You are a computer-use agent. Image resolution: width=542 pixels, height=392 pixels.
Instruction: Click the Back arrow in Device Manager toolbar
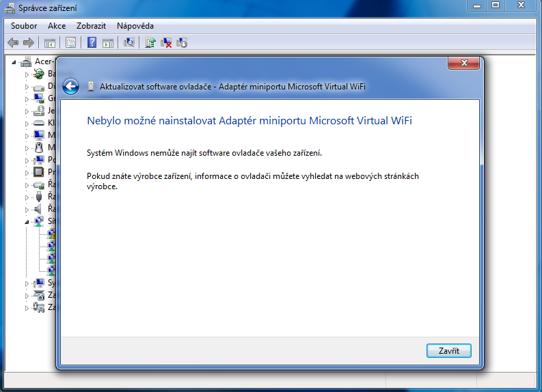(x=13, y=43)
